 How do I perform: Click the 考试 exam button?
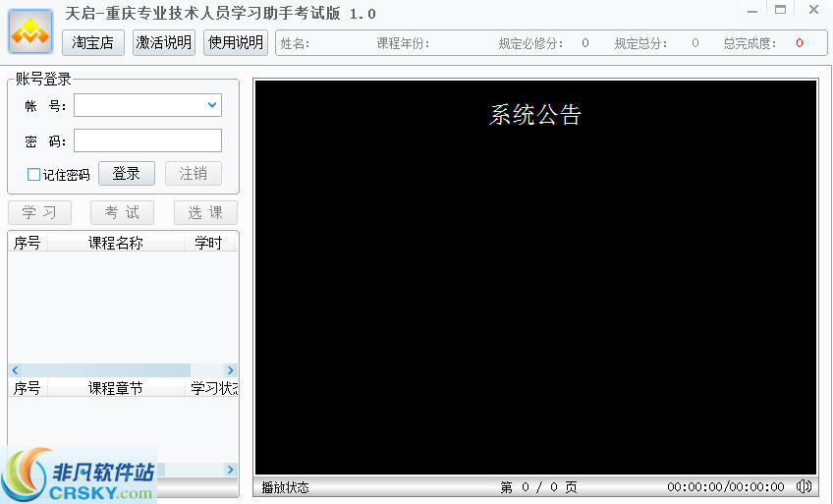[x=122, y=212]
